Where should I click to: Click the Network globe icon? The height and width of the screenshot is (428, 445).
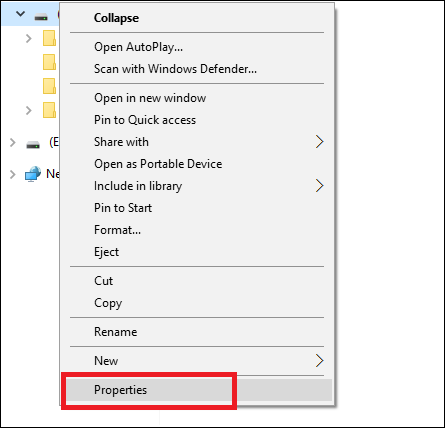[33, 174]
